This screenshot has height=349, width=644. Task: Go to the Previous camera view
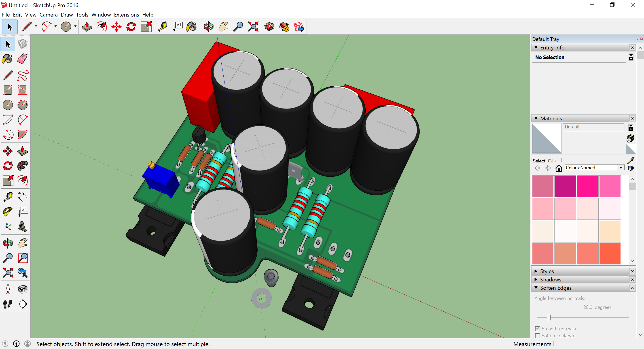[23, 272]
